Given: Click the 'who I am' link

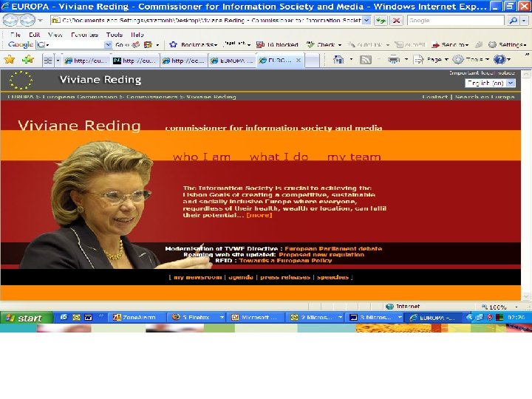Looking at the screenshot, I should pos(202,157).
